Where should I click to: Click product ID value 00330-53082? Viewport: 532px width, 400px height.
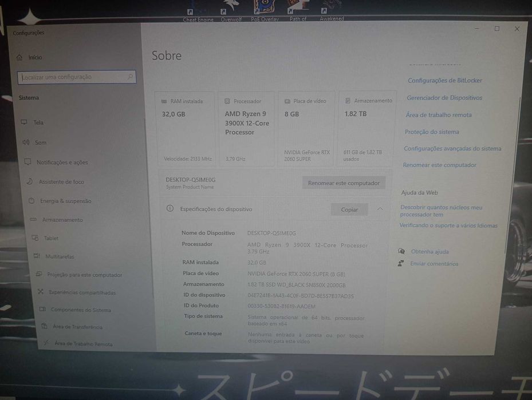[x=281, y=307]
